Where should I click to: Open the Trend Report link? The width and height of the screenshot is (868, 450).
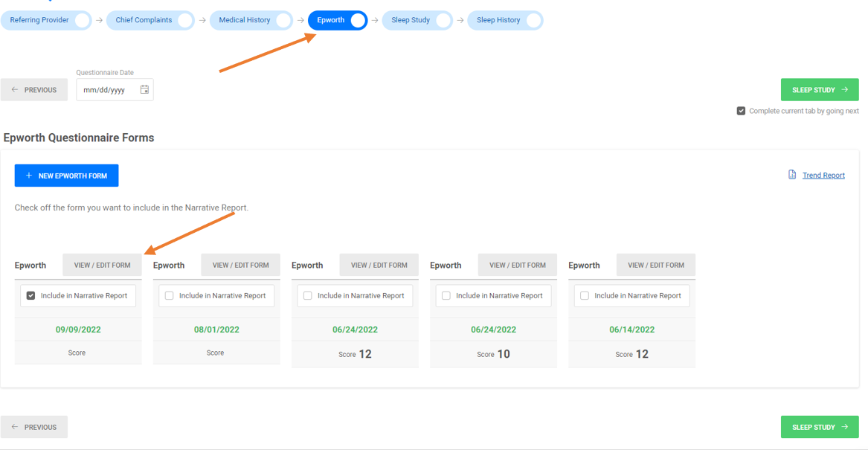tap(823, 176)
